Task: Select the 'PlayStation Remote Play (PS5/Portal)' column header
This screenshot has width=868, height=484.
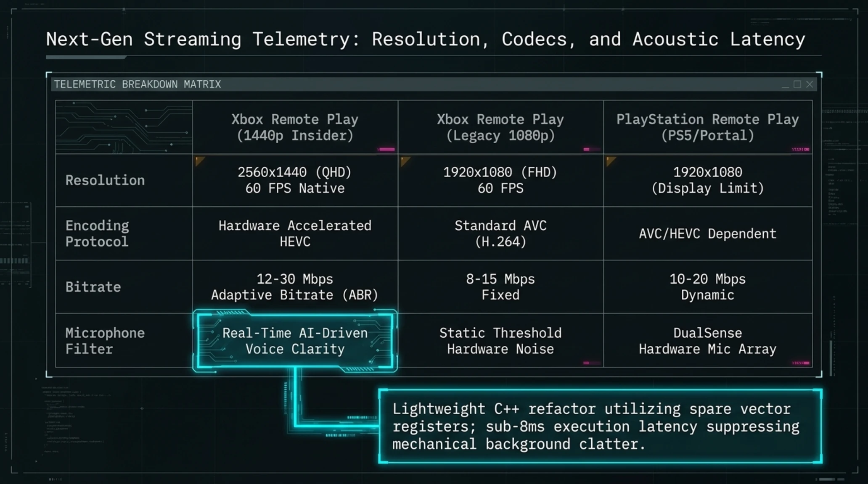Action: pyautogui.click(x=708, y=127)
